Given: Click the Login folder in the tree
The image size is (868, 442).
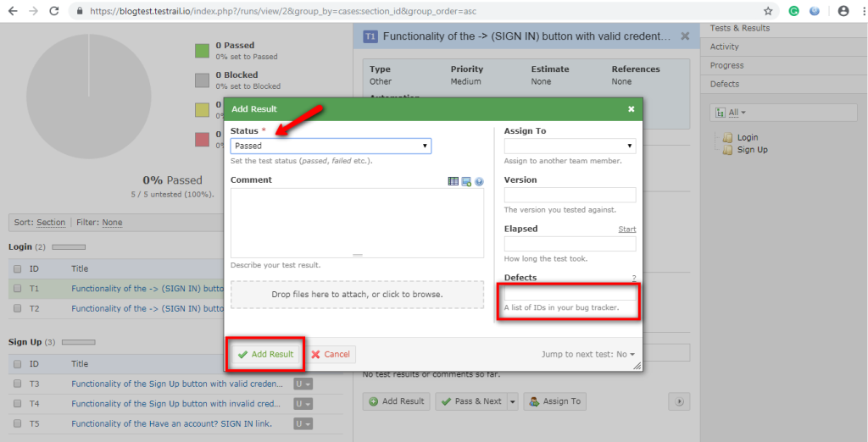Looking at the screenshot, I should (x=747, y=137).
